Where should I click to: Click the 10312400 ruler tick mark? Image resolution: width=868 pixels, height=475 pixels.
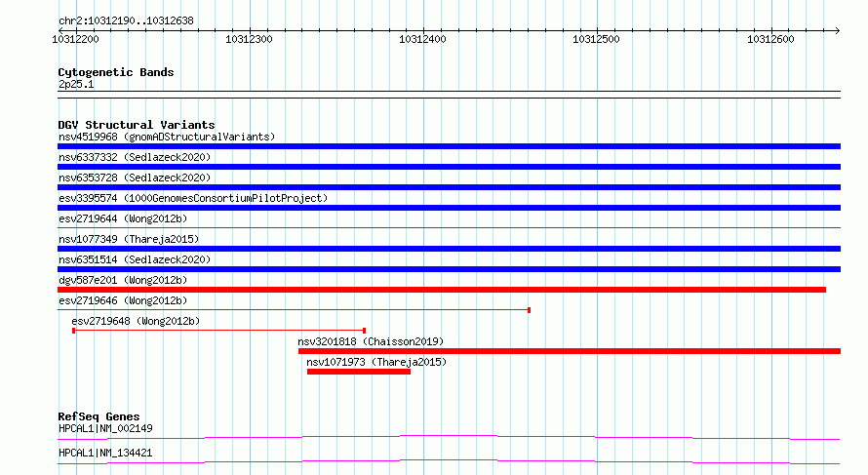423,30
